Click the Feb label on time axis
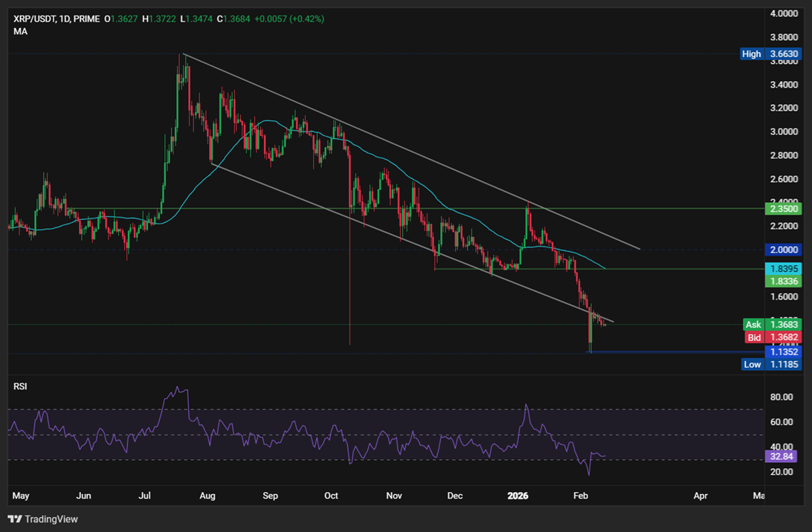Screen dimensions: 812x532 580,496
